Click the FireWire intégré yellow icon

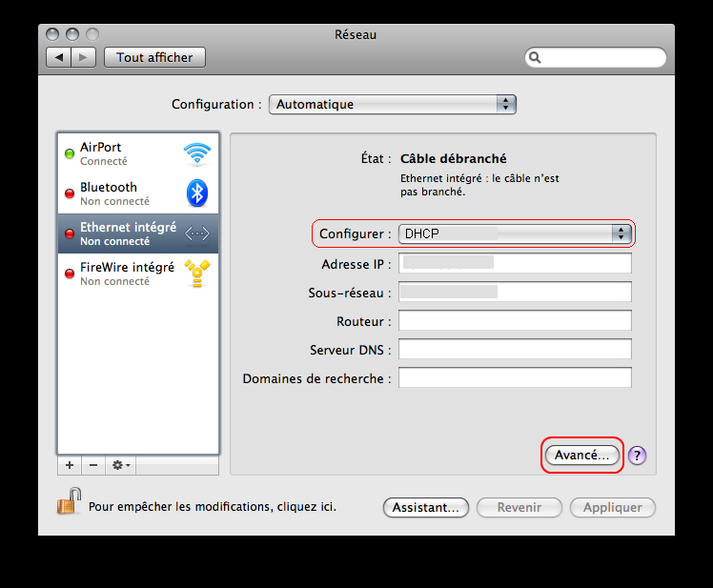tap(197, 274)
